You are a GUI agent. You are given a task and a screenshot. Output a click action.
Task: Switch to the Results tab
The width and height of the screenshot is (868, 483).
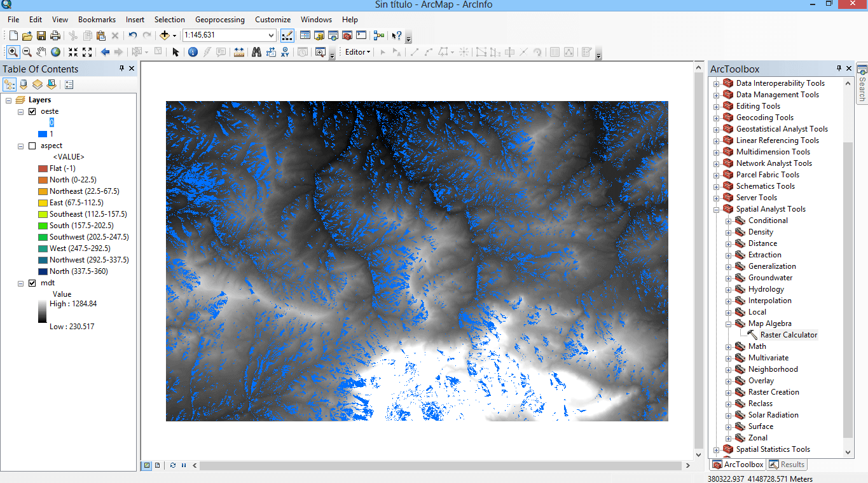pyautogui.click(x=787, y=465)
